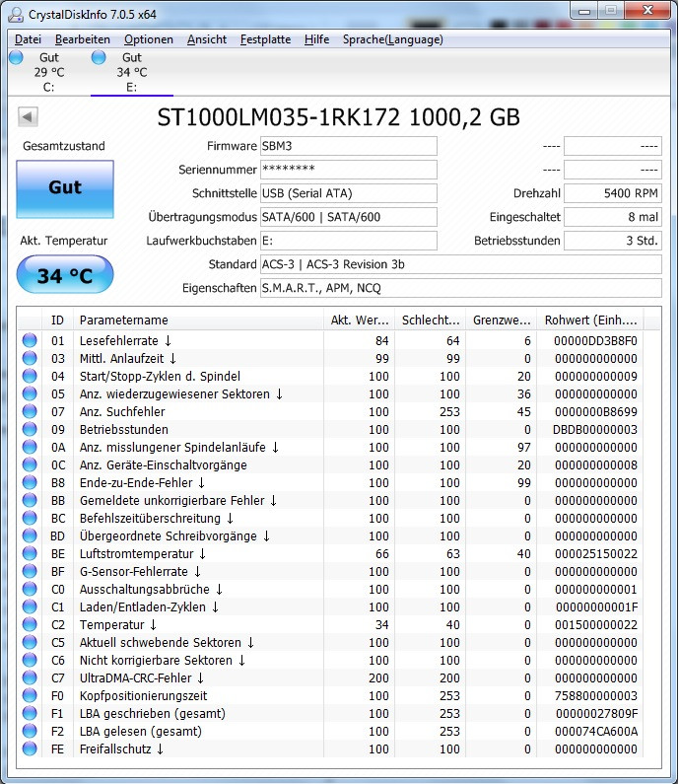
Task: Click status orb of Anz. Suchfehler row
Action: [30, 411]
